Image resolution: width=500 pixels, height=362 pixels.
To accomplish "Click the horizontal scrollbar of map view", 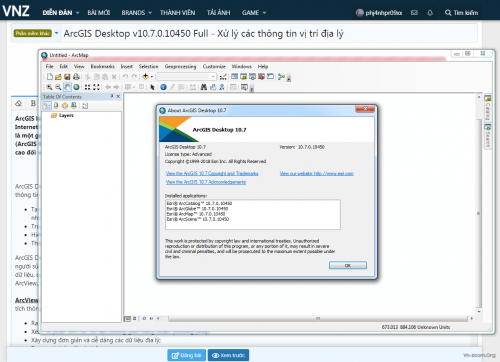I will point(318,319).
